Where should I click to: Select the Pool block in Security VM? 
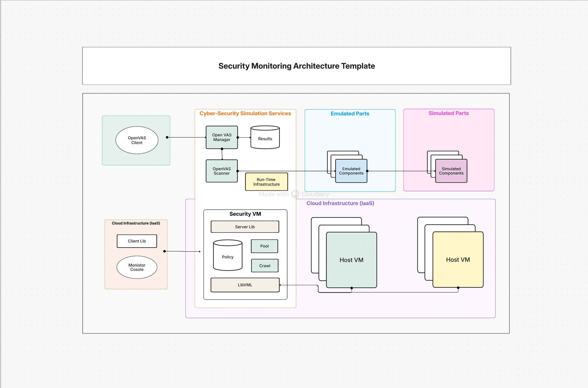coord(265,246)
